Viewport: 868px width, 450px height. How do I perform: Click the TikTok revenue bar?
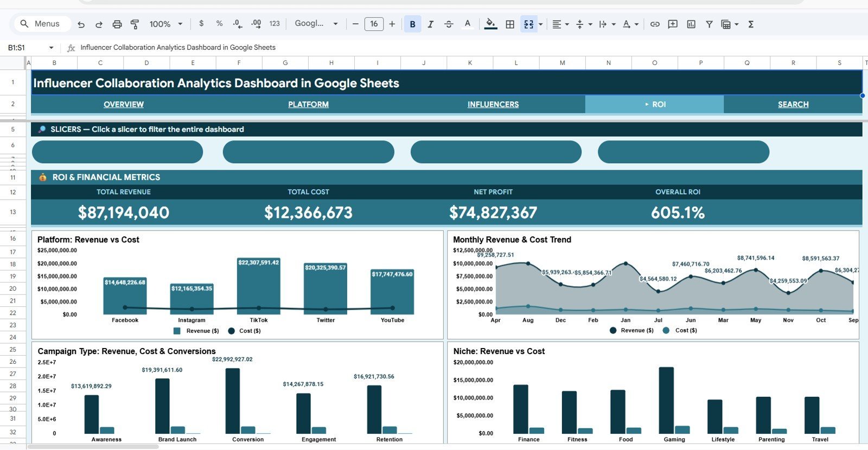pyautogui.click(x=259, y=286)
